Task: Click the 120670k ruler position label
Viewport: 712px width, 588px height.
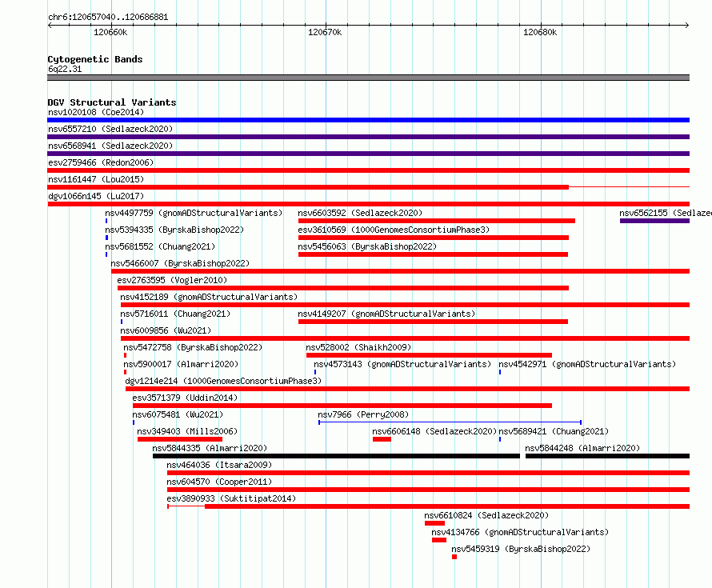Action: pyautogui.click(x=325, y=32)
